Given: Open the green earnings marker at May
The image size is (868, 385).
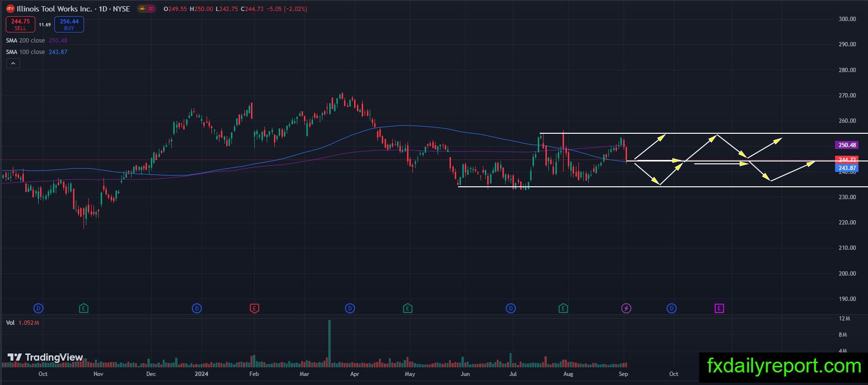Looking at the screenshot, I should click(408, 309).
